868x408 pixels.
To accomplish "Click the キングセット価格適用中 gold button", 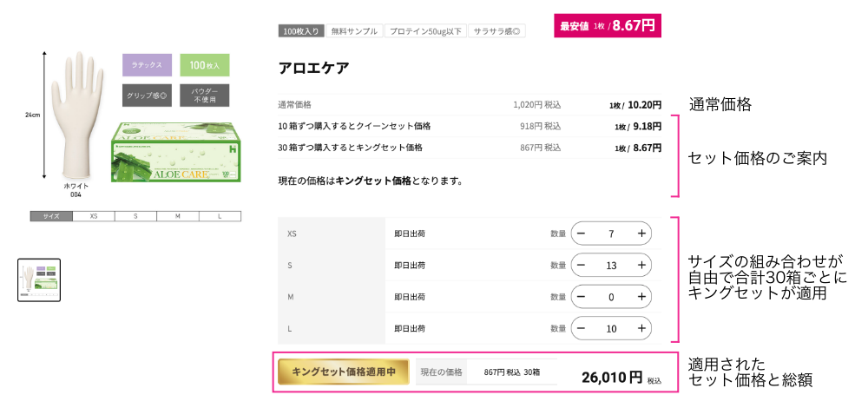I will point(344,372).
